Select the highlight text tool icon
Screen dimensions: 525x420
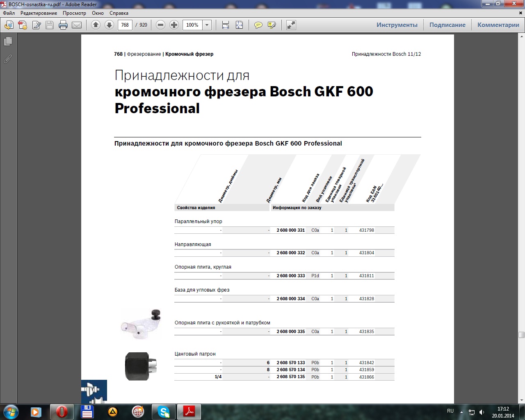point(272,25)
